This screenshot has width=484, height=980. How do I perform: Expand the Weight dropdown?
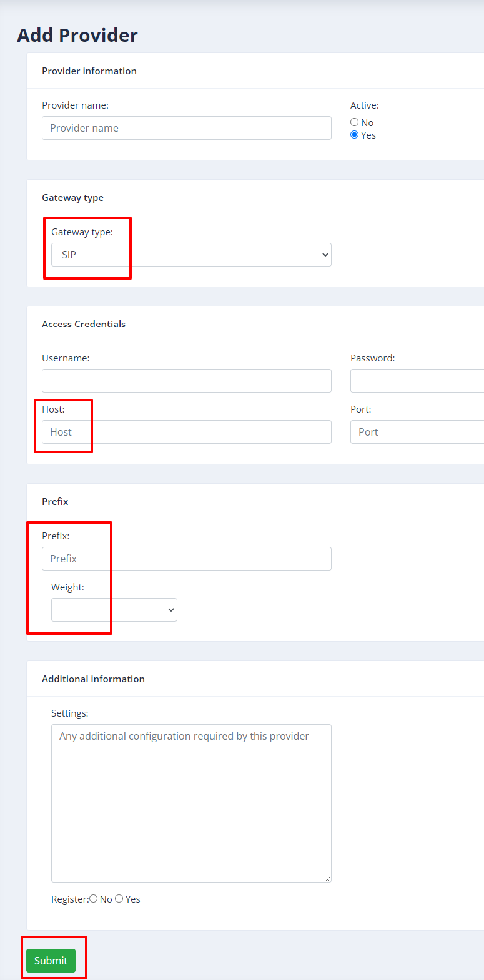114,610
